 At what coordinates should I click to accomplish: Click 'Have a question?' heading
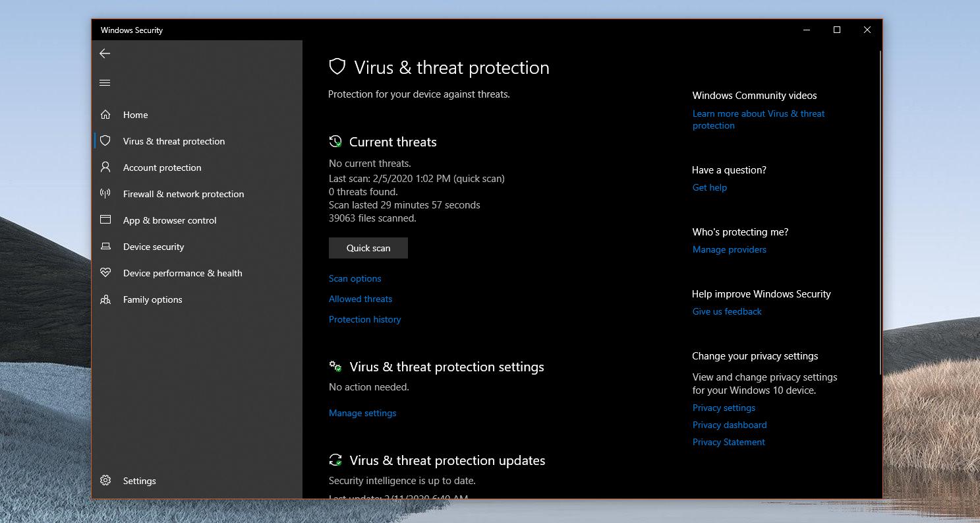(729, 170)
